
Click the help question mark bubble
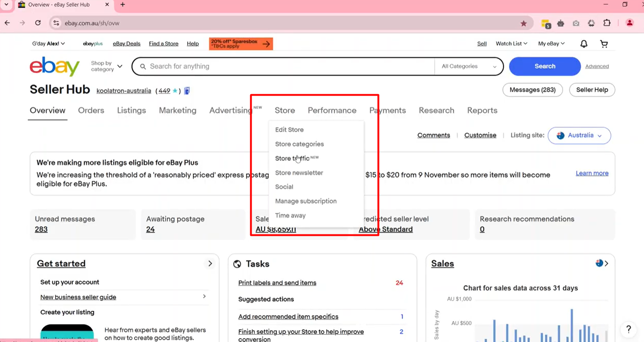[x=628, y=329]
